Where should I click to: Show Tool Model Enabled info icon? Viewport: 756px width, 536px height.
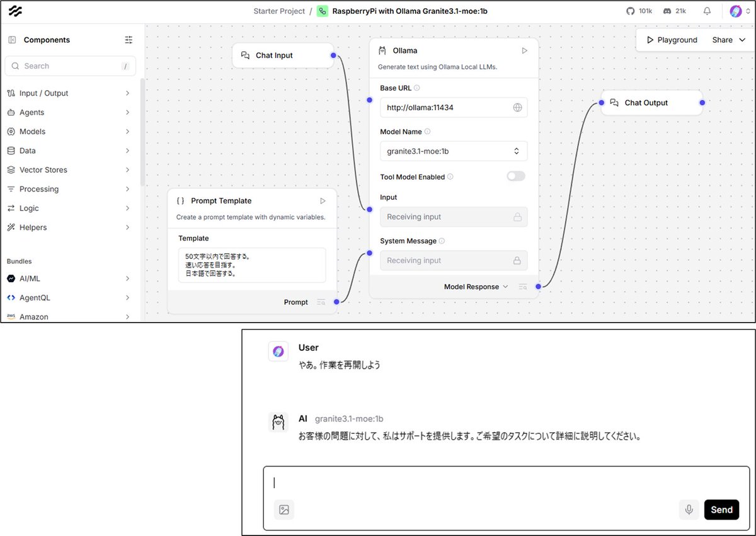pyautogui.click(x=450, y=177)
